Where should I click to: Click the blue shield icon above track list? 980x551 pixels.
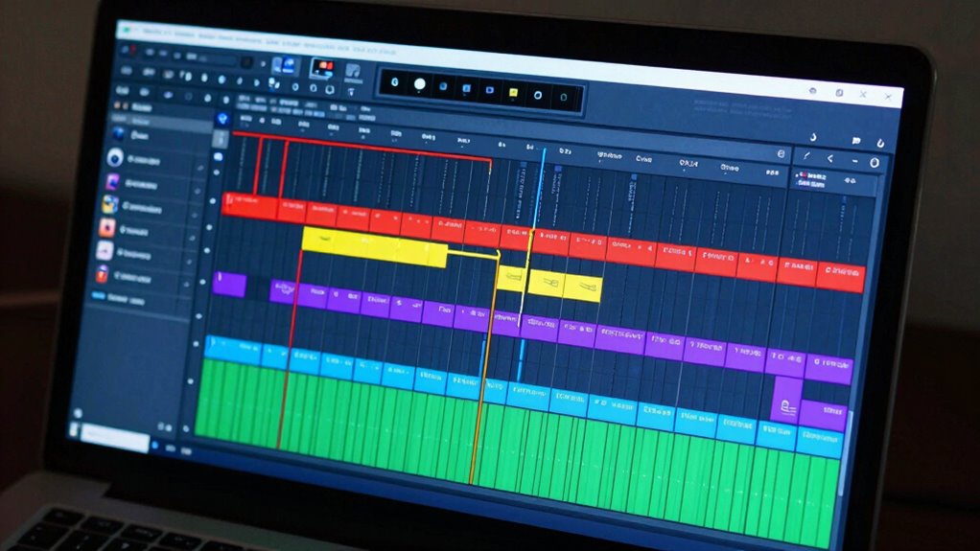[222, 119]
